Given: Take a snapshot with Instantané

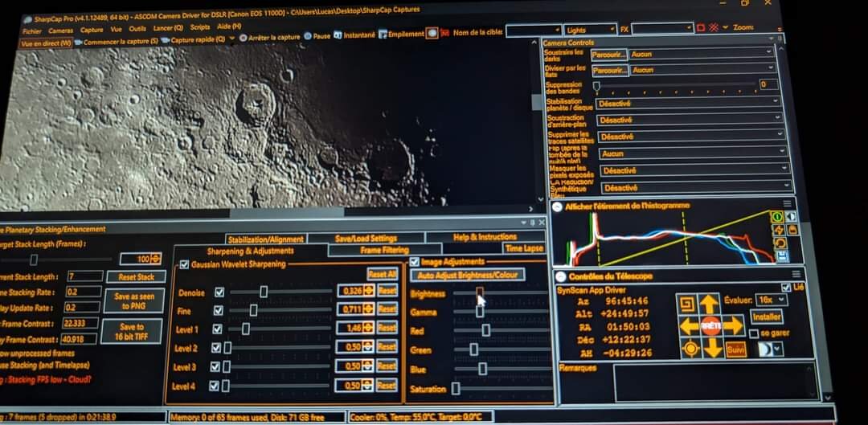Looking at the screenshot, I should [355, 35].
